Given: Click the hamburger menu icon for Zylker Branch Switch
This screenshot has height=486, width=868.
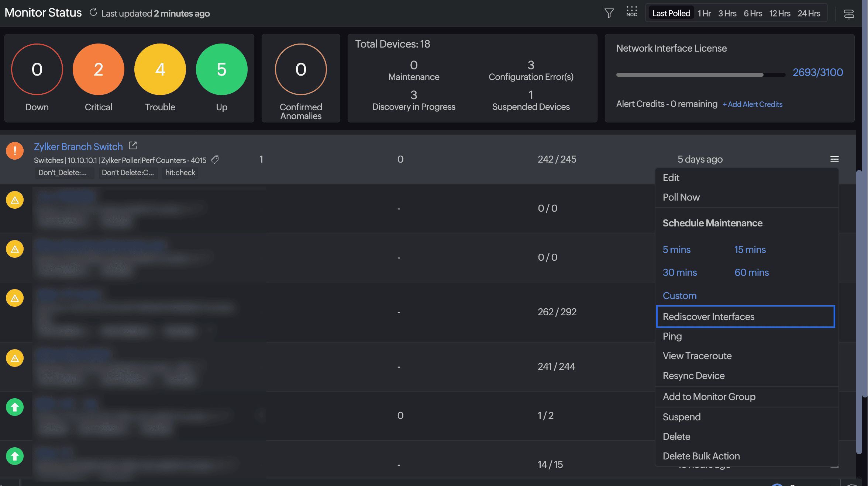Looking at the screenshot, I should point(834,159).
